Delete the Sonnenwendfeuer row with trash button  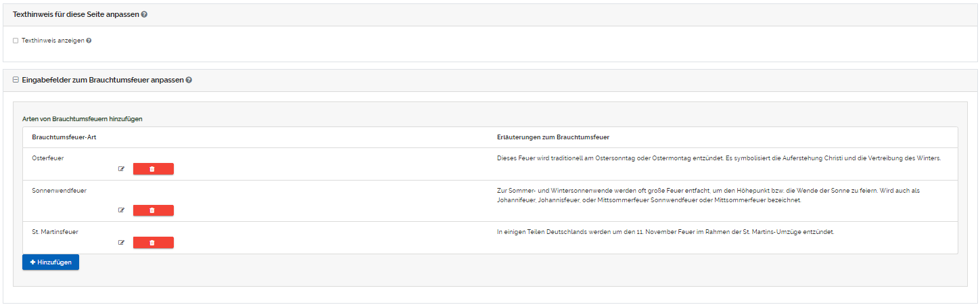tap(153, 210)
